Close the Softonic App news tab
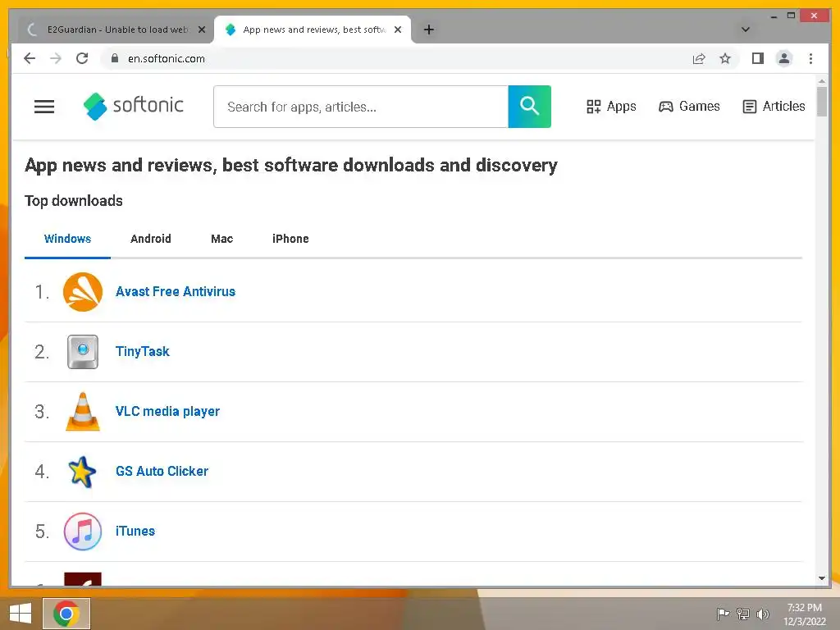 tap(398, 30)
